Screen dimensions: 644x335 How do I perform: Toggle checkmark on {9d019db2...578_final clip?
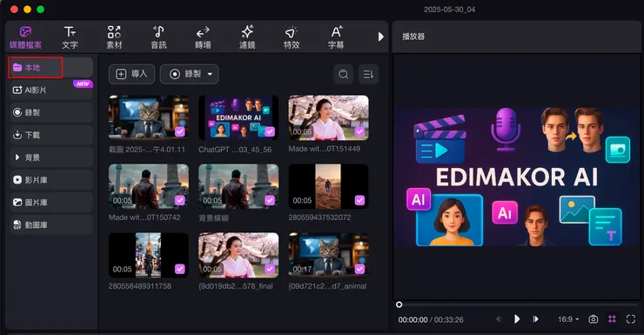pyautogui.click(x=270, y=269)
